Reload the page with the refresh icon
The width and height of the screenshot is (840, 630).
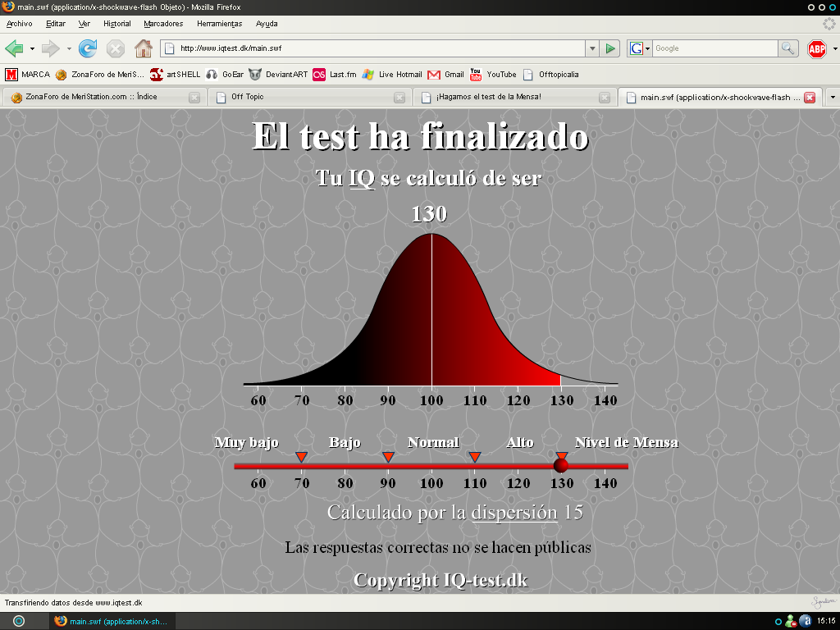click(88, 48)
